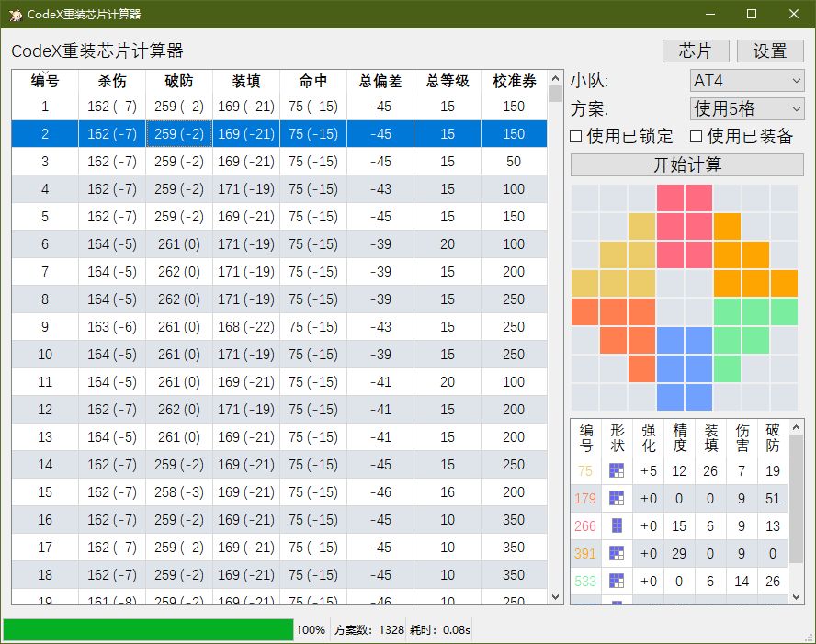Click chip number 533 in chip list
Image resolution: width=816 pixels, height=644 pixels.
(585, 581)
